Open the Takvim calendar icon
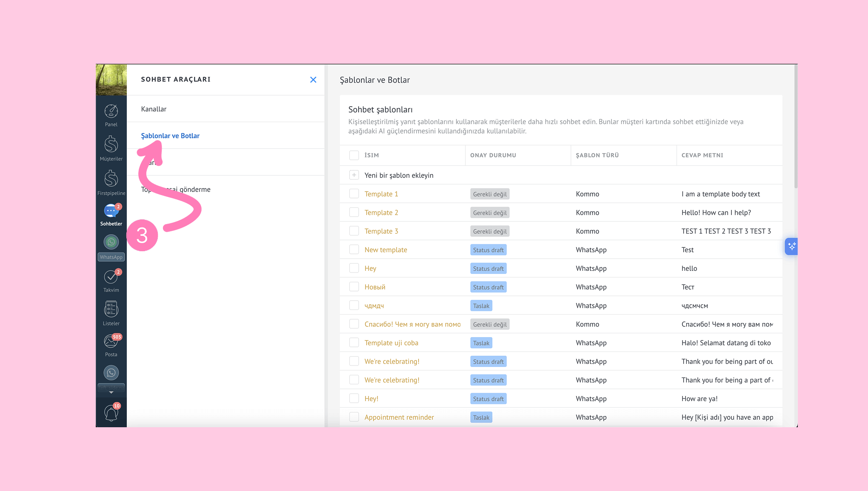 (111, 277)
